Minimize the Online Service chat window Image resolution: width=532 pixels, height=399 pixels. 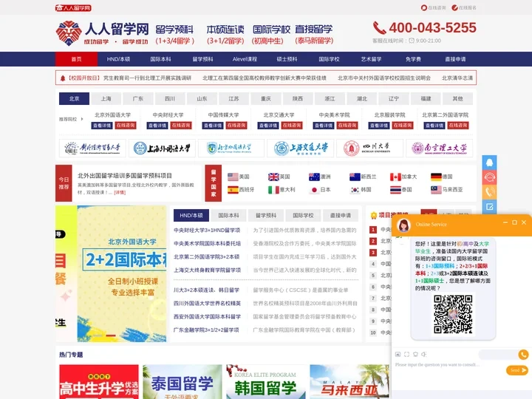point(505,222)
